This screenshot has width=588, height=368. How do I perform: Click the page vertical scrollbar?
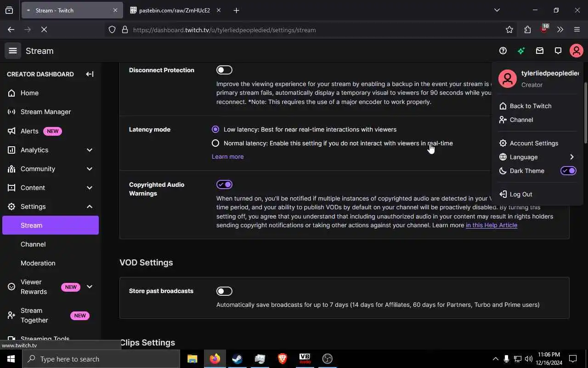586,113
